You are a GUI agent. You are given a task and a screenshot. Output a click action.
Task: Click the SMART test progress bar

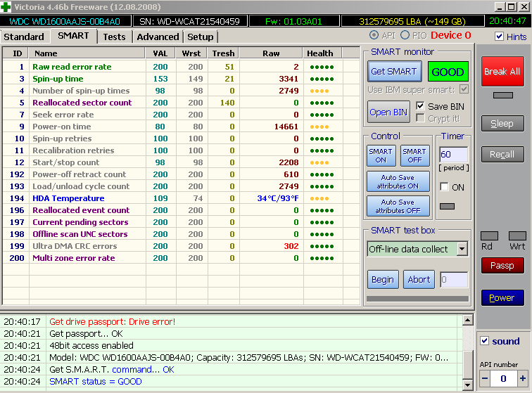(418, 299)
